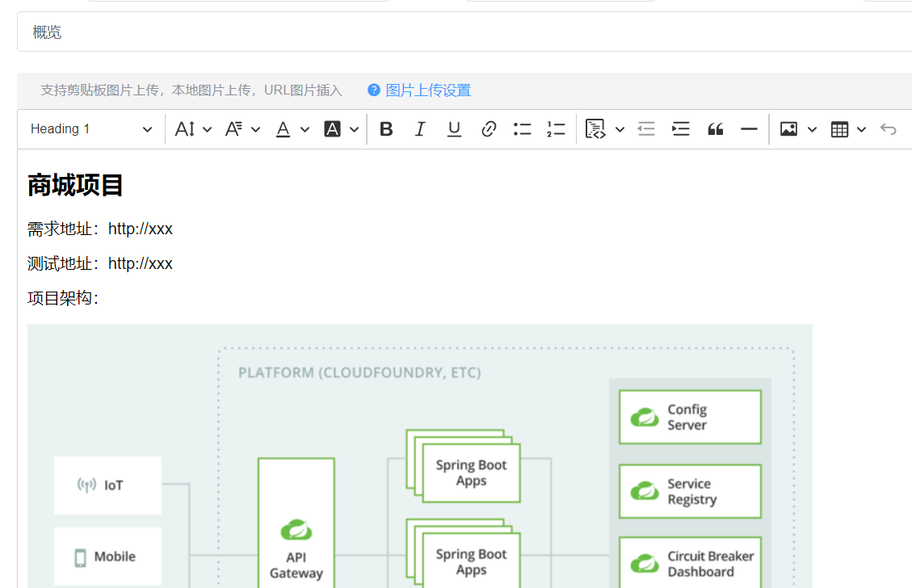Insert a blockquote
Screen dimensions: 912x588
[716, 129]
